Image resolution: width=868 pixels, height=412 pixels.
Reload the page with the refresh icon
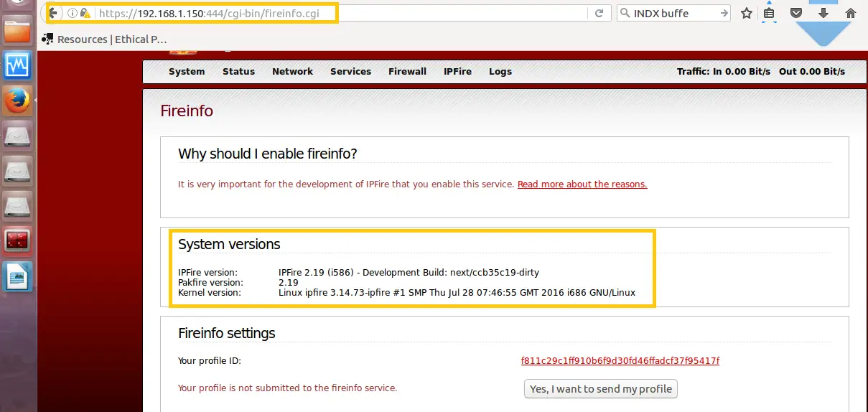click(599, 13)
